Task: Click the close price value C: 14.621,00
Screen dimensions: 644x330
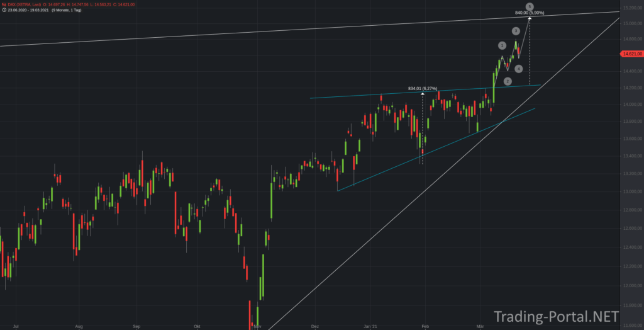Action: (x=124, y=4)
